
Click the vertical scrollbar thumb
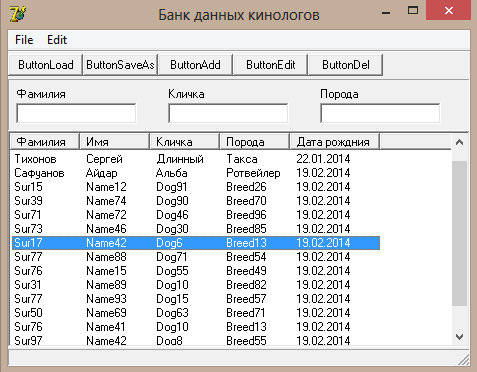(459, 233)
